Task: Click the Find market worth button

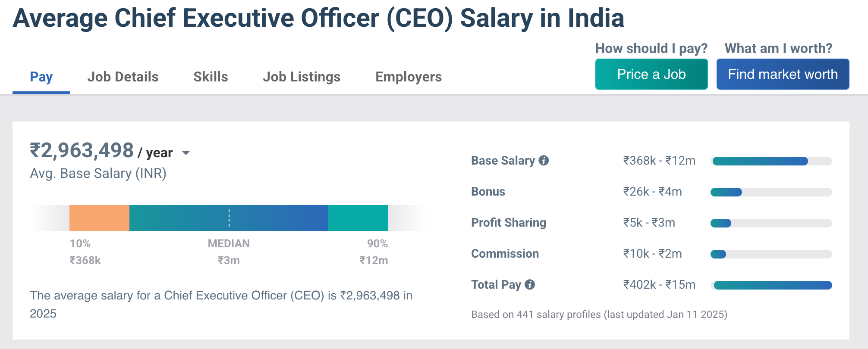Action: click(x=783, y=74)
